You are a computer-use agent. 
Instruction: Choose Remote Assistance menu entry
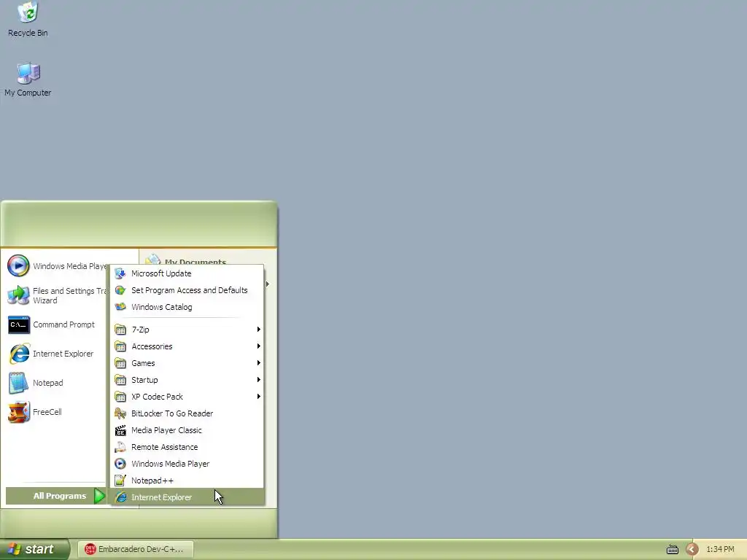[x=187, y=447]
